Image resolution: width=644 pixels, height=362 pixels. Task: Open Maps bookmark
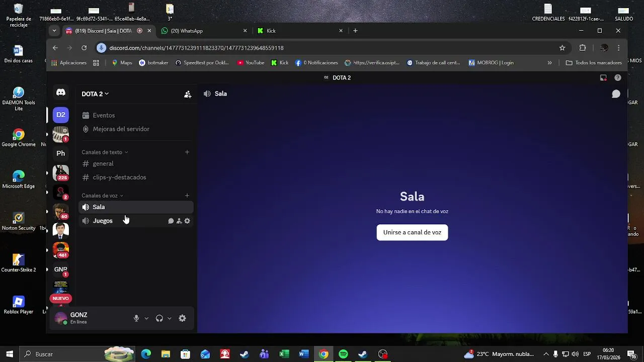point(122,63)
